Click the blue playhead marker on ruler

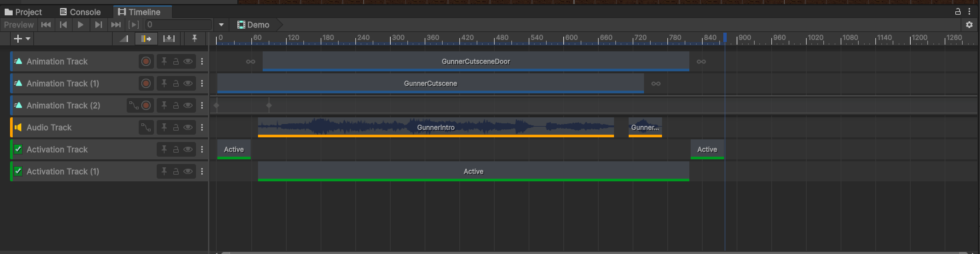tap(725, 38)
